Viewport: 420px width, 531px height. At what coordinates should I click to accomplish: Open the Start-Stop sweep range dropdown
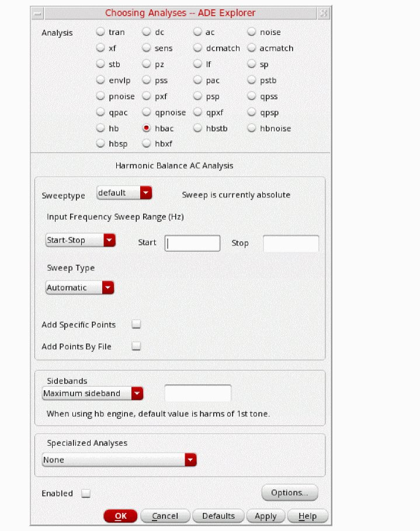(x=81, y=240)
